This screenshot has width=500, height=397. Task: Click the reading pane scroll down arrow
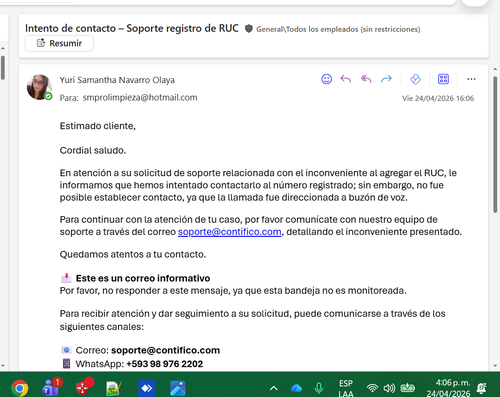click(x=495, y=366)
